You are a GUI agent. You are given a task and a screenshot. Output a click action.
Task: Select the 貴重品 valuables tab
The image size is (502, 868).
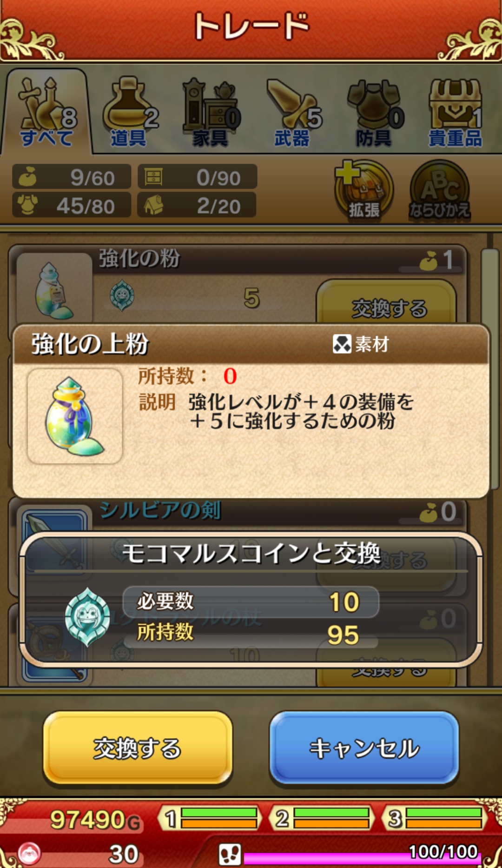(456, 113)
